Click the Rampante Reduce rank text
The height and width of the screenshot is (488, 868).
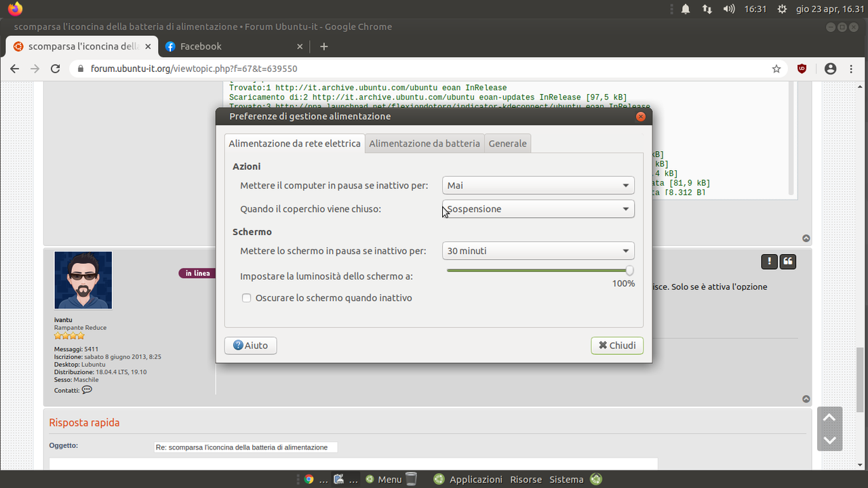(x=80, y=327)
